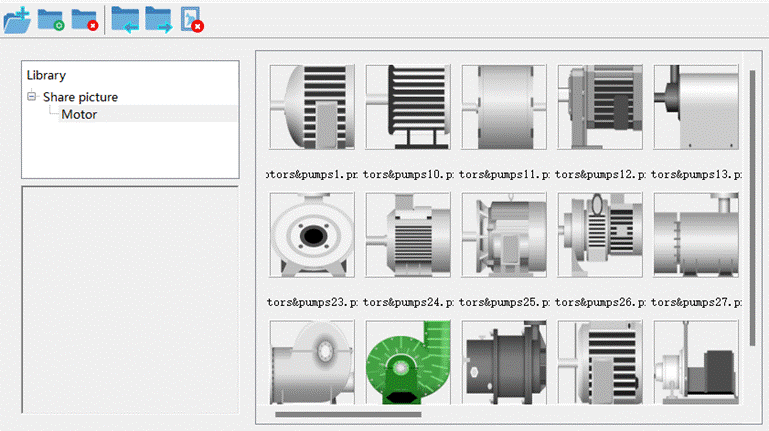Collapse the Share picture tree node

32,97
